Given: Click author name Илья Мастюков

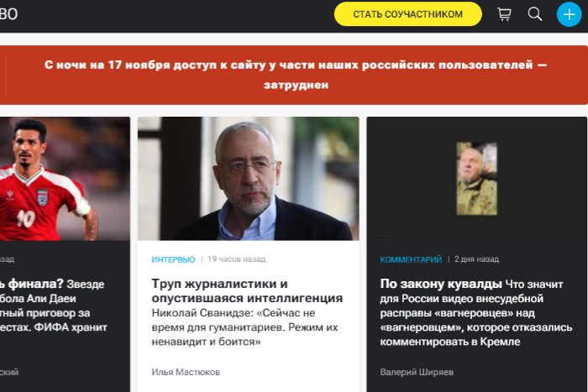Looking at the screenshot, I should click(x=186, y=372).
